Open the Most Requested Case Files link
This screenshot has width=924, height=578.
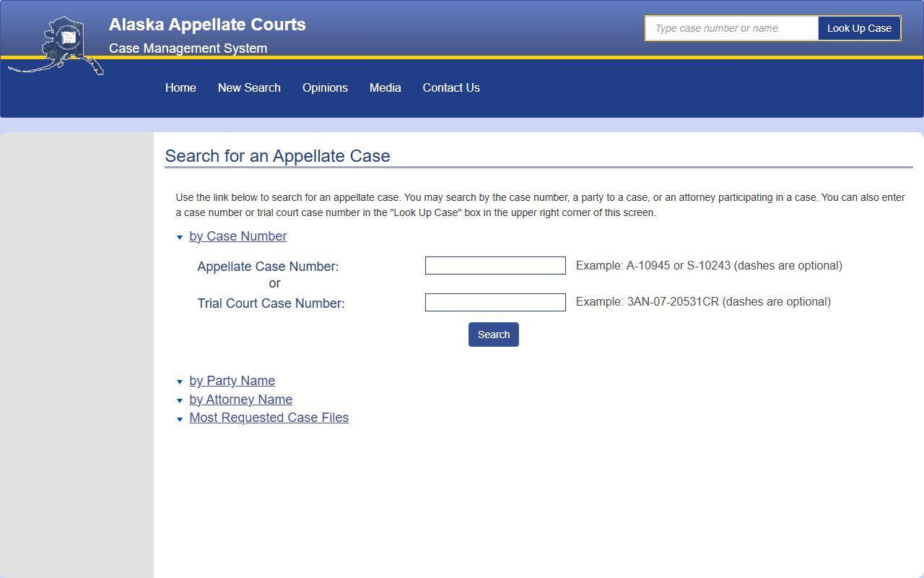tap(269, 418)
